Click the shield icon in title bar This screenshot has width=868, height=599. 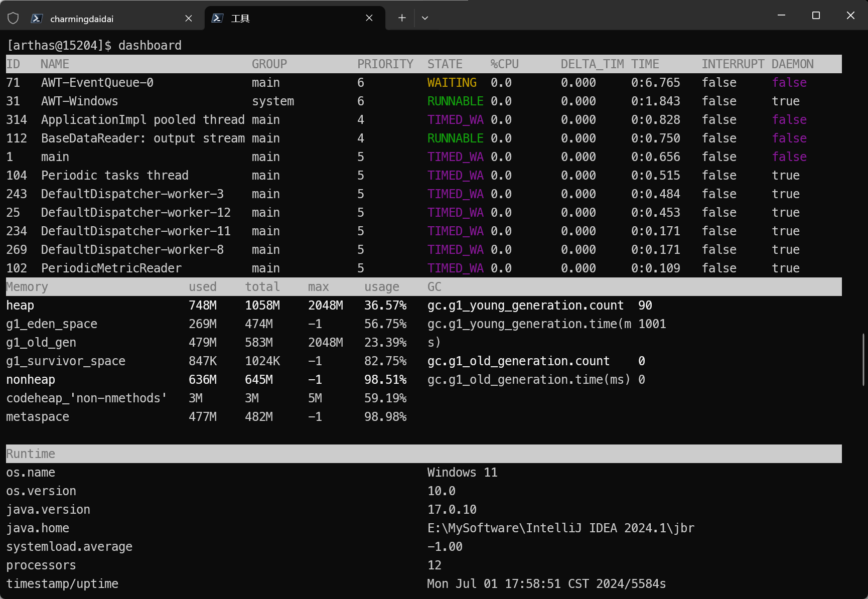[13, 19]
